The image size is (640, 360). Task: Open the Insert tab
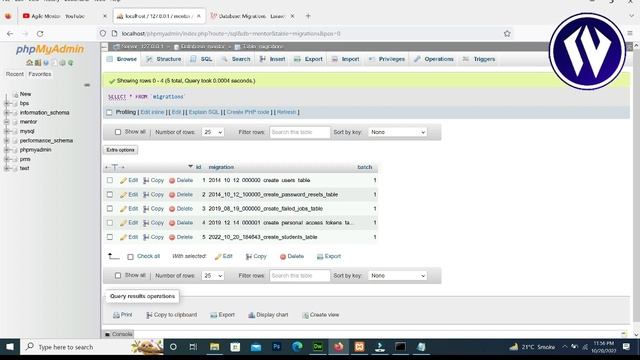272,59
